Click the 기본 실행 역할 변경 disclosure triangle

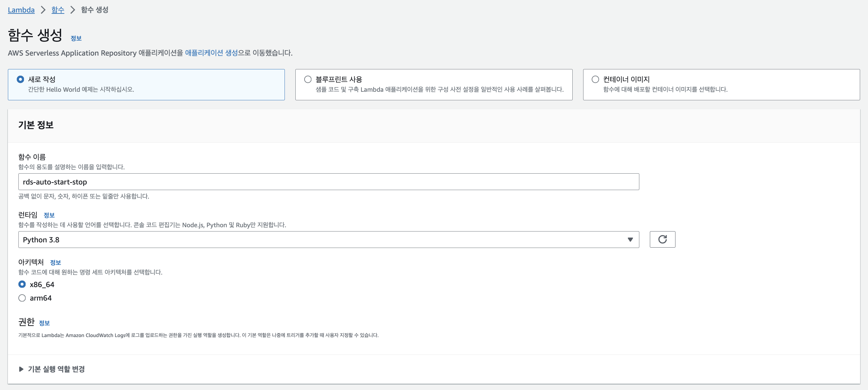21,369
